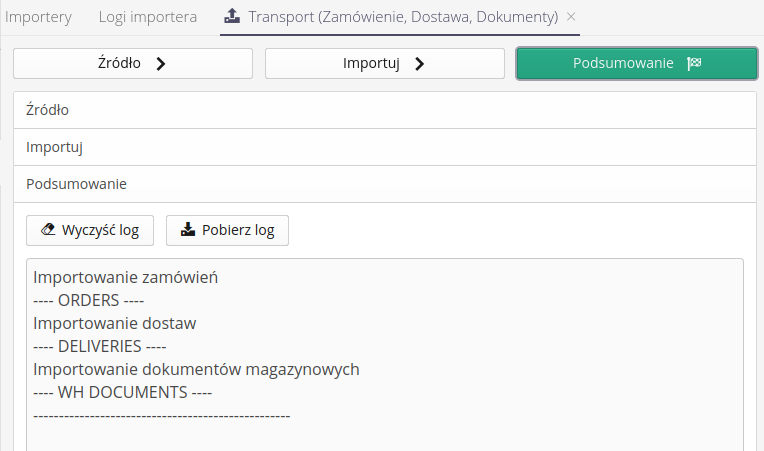Click the upload icon on the Transport tab
The image size is (764, 451).
coord(232,17)
